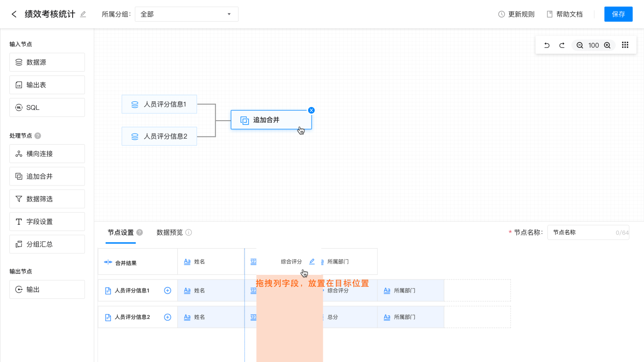Edit 综合评分 field name with pencil icon
Screen dimensions: 644x362
point(312,261)
